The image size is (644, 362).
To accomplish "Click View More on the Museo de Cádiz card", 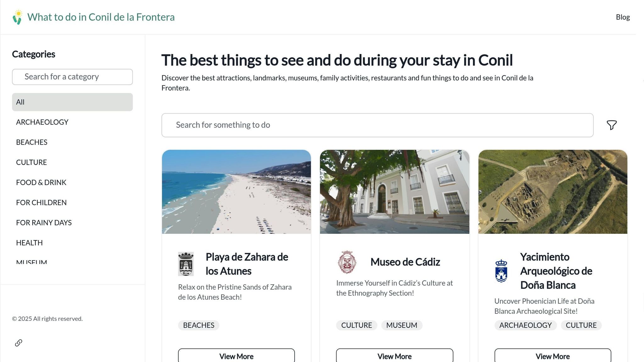I will click(394, 356).
